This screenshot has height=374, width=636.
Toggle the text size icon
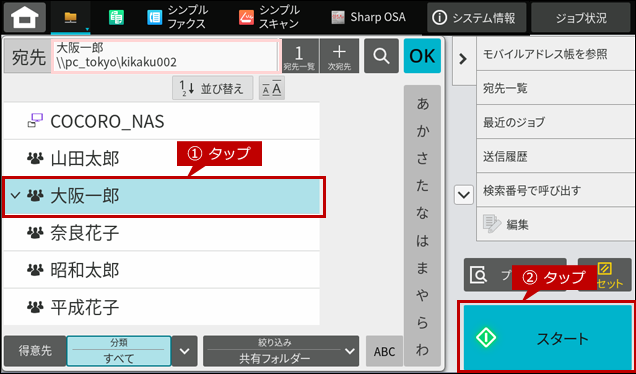pos(272,88)
